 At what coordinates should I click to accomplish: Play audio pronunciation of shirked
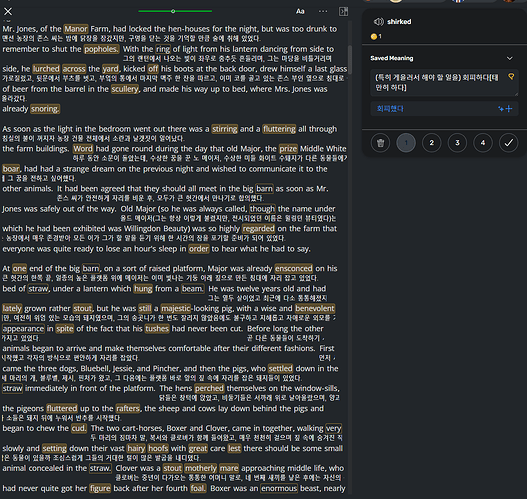(x=378, y=22)
